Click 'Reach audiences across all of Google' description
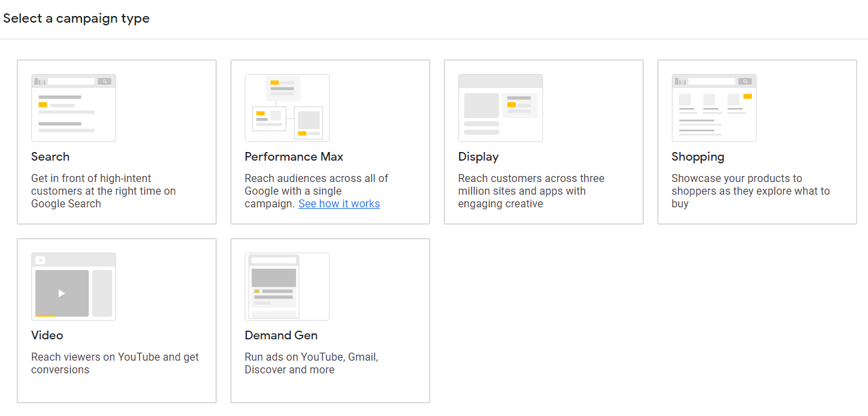Screen dimensions: 868x416 pos(316,191)
